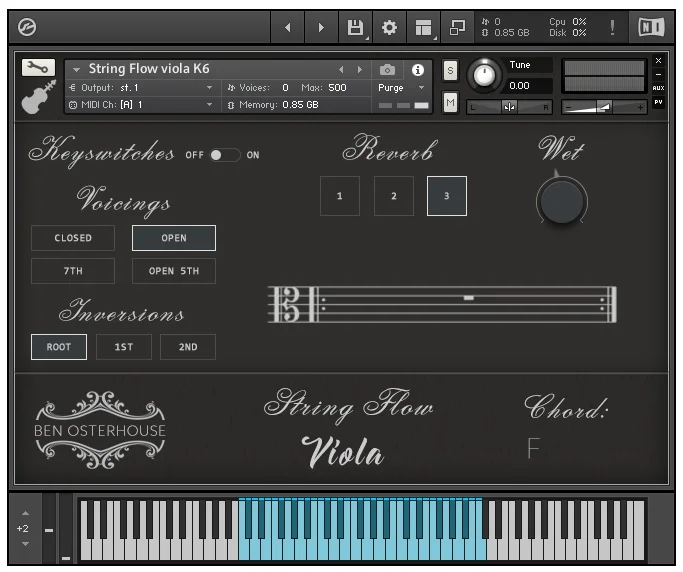Mute the instrument with M button

tap(450, 103)
